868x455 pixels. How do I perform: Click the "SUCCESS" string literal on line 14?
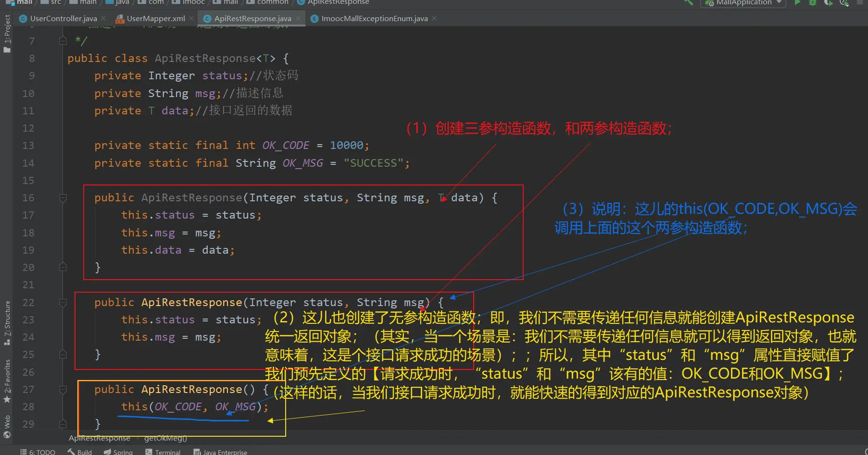coord(373,163)
